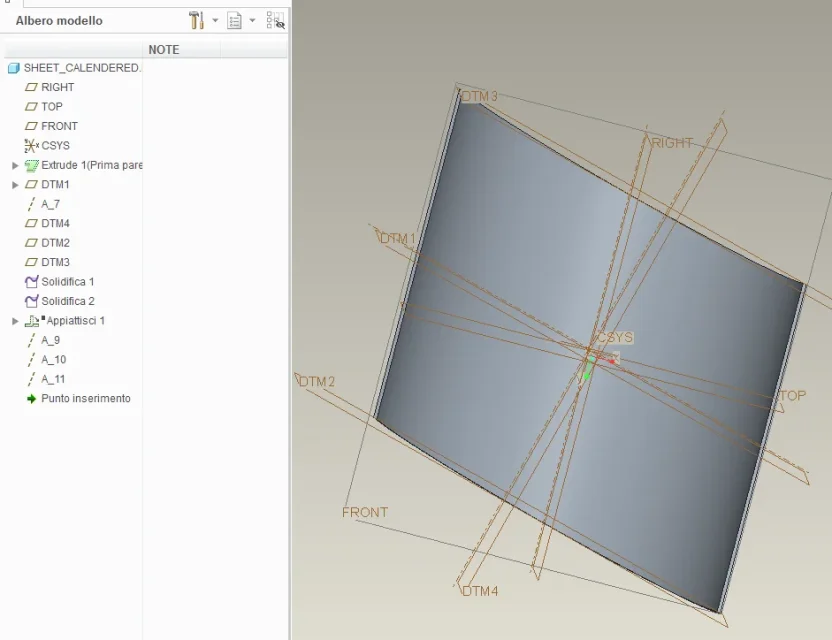This screenshot has width=832, height=640.
Task: Click the NOTE column header
Action: pos(164,49)
